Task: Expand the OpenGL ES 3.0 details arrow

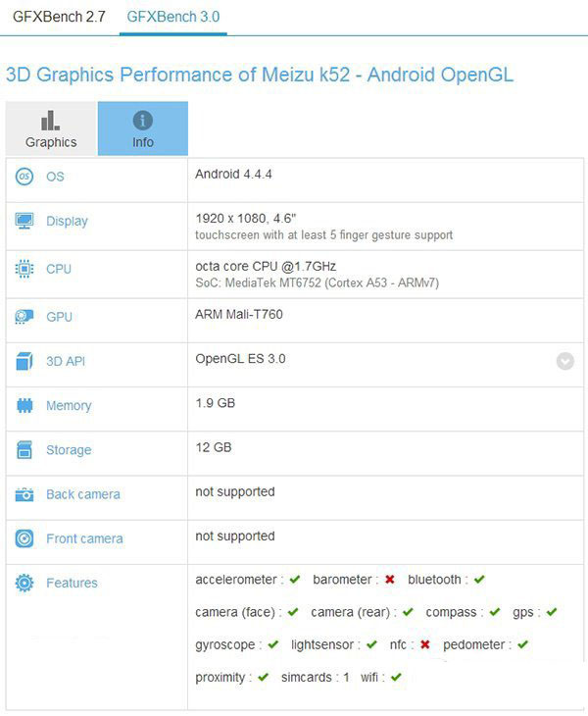Action: point(565,361)
